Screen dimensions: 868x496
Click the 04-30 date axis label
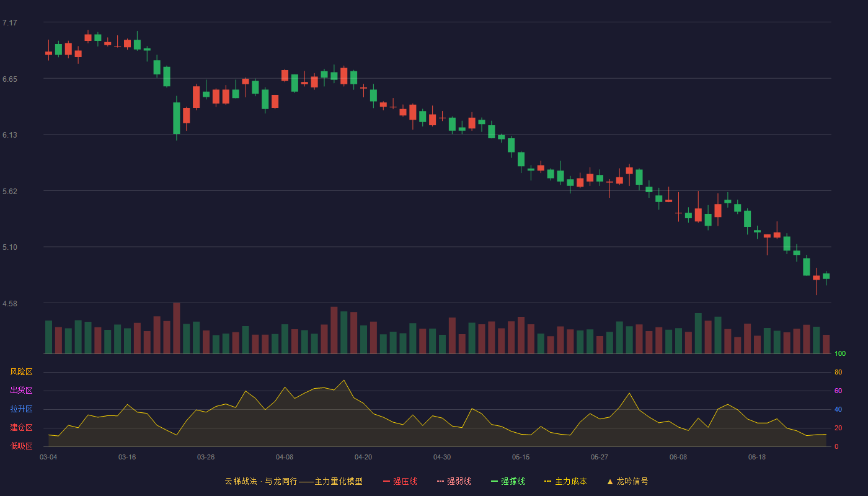(x=442, y=457)
